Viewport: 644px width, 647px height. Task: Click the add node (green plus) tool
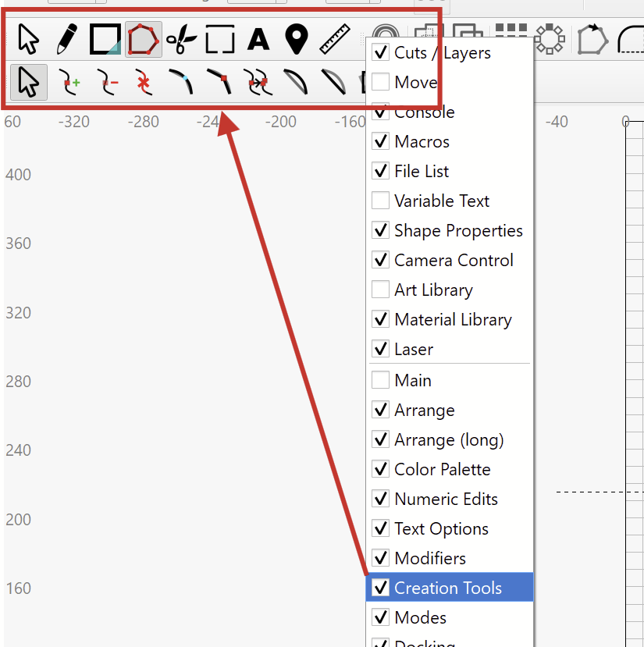tap(70, 81)
